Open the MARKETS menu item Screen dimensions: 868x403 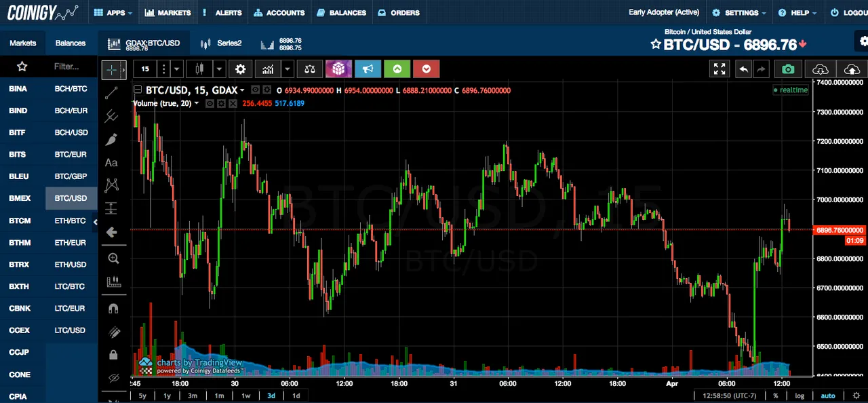click(x=168, y=12)
